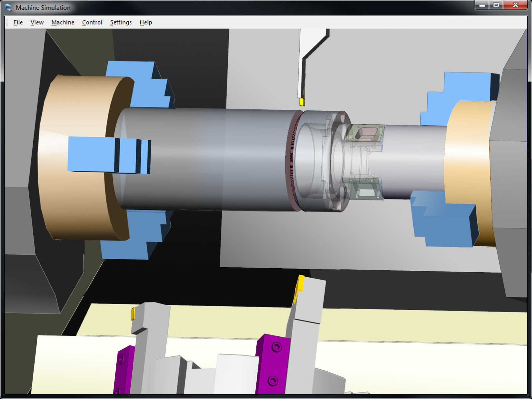This screenshot has height=399, width=532.
Task: Click the Machine Simulation application icon
Action: (x=9, y=7)
